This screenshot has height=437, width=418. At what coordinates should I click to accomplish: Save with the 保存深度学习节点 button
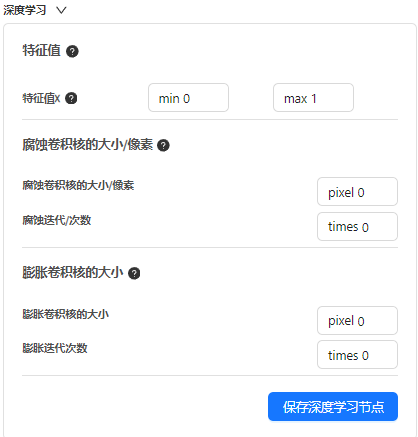point(333,407)
